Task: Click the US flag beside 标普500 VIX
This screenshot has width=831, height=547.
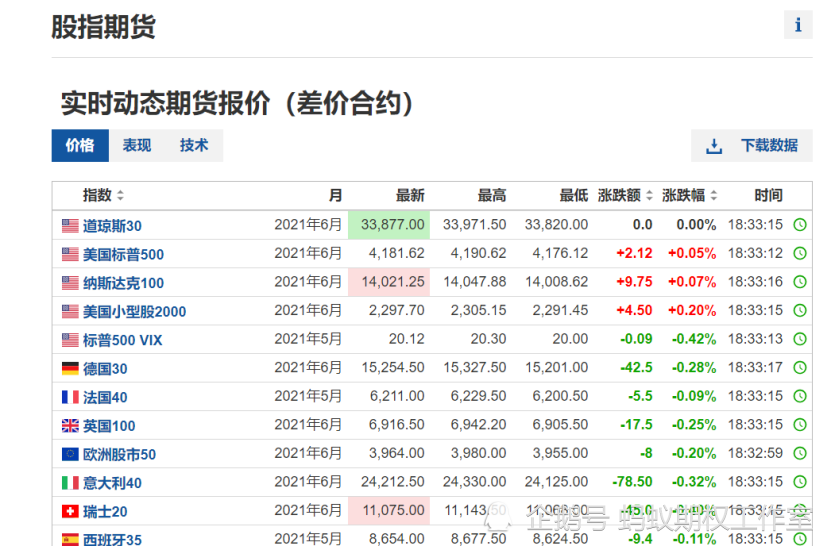Action: coord(70,340)
